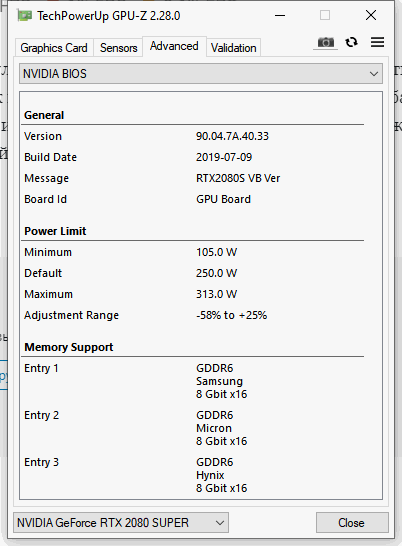Go to the Validation tab
402x546 pixels.
(233, 48)
